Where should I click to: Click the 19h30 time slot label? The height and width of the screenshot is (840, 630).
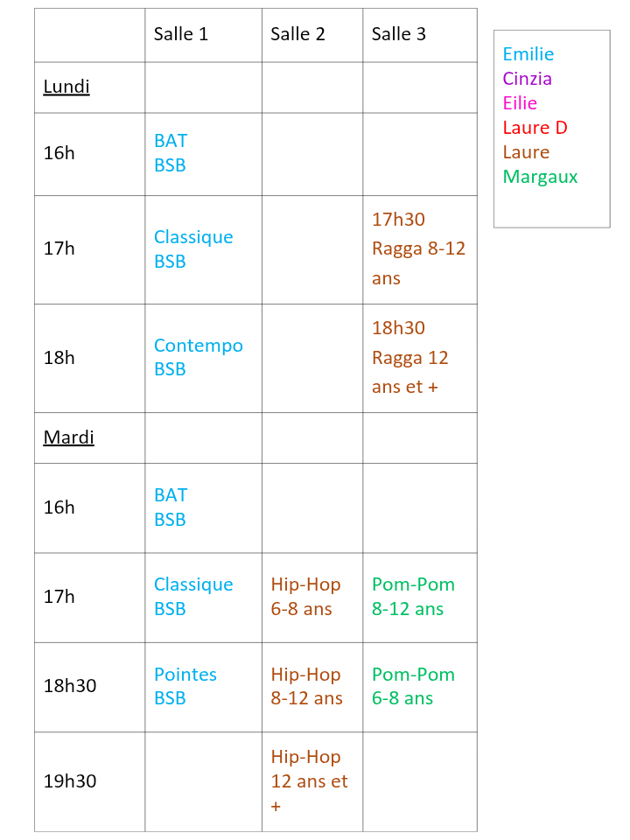[x=70, y=780]
